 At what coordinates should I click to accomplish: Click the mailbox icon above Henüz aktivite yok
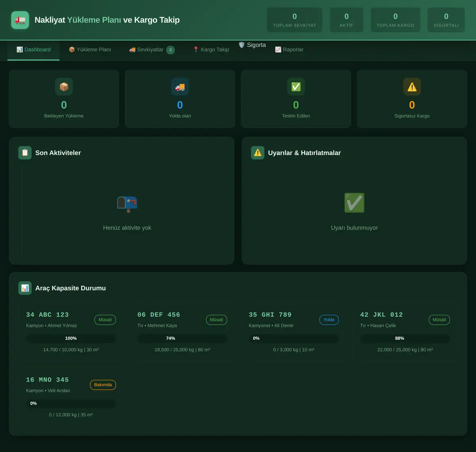click(127, 204)
